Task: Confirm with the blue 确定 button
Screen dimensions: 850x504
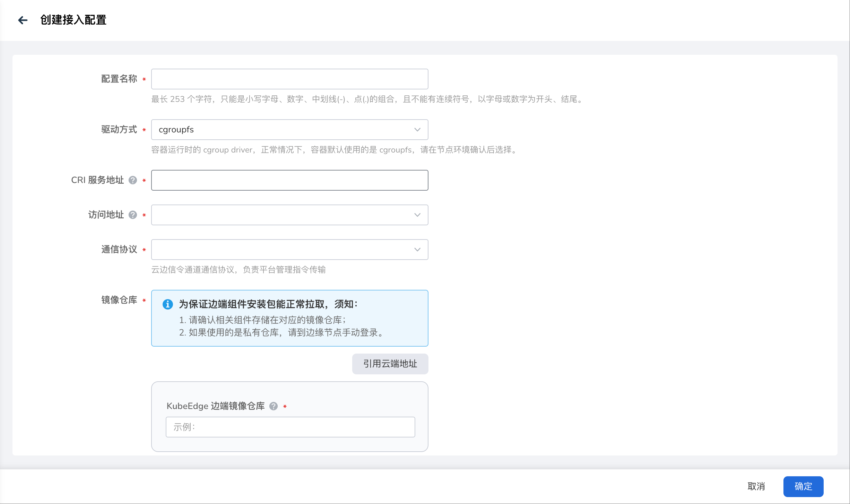Action: 803,486
